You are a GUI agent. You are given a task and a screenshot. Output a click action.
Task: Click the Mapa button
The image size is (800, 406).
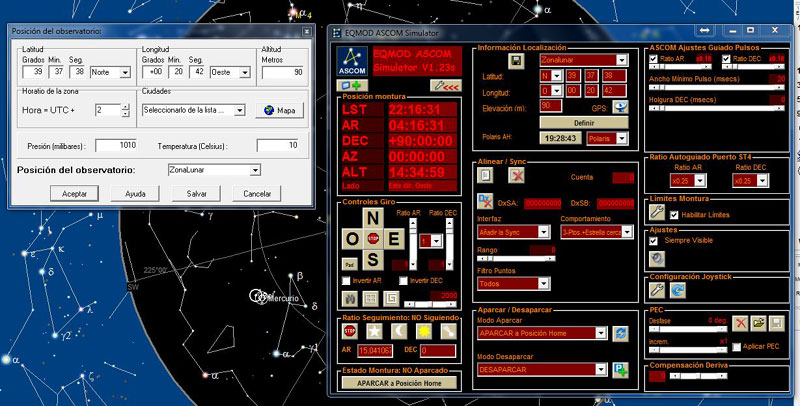[x=279, y=110]
